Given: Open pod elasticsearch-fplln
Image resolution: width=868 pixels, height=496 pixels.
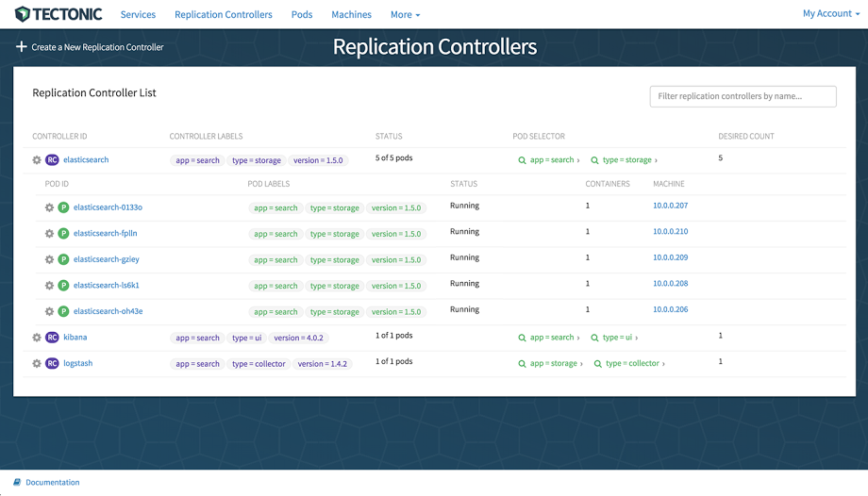Looking at the screenshot, I should [105, 233].
